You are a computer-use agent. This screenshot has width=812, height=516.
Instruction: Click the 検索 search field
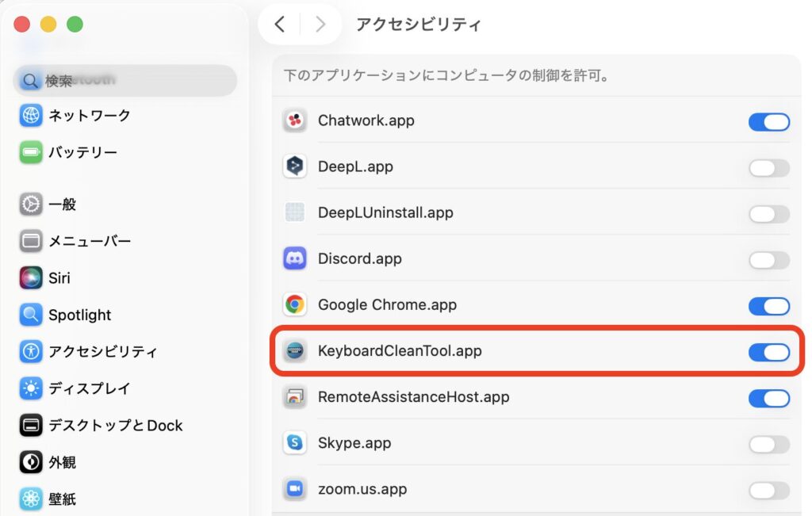125,81
